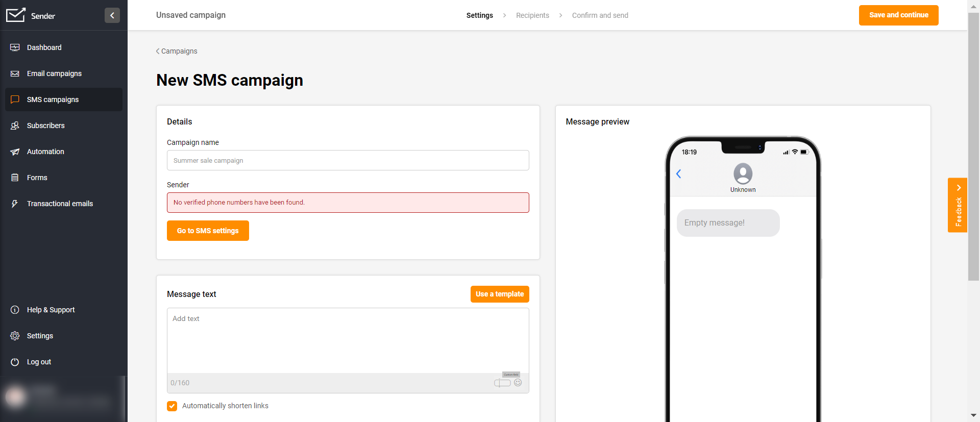
Task: Click the Dashboard monitor icon
Action: click(15, 47)
